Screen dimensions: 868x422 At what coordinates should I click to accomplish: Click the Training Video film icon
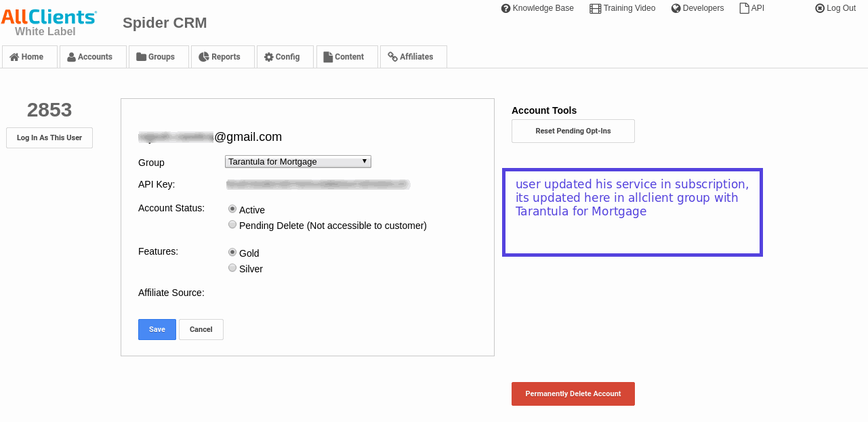[595, 9]
